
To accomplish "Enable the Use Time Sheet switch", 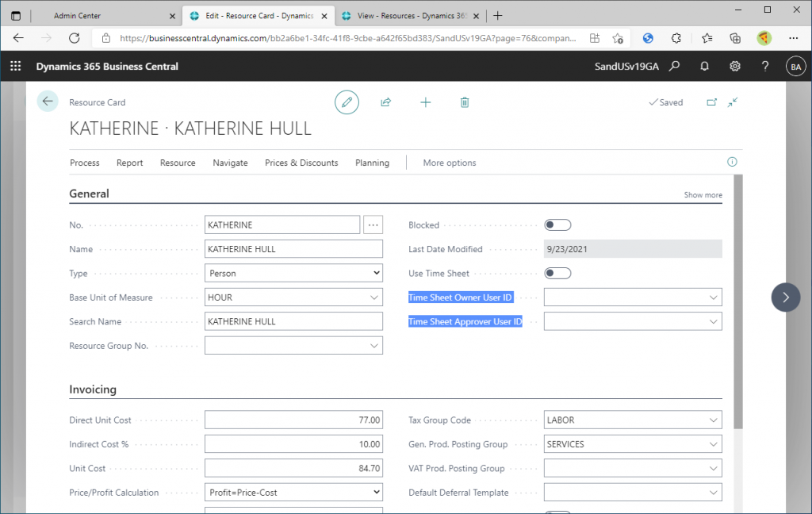I will 557,274.
